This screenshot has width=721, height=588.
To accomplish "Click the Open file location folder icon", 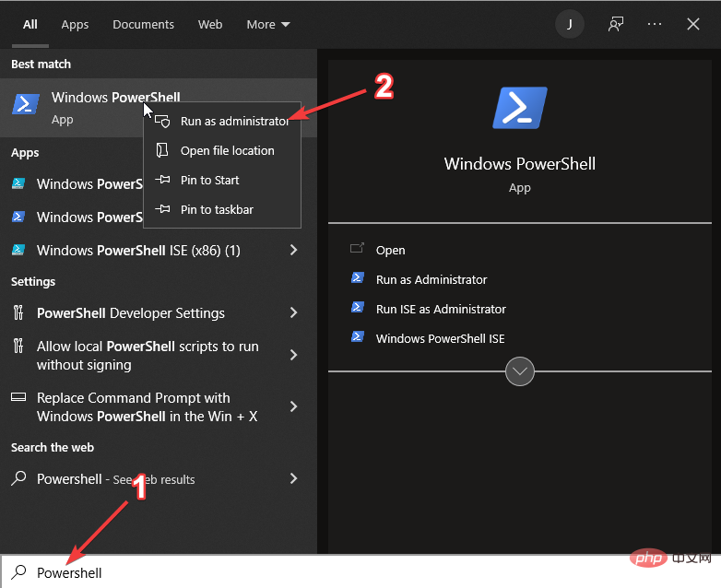I will 162,150.
